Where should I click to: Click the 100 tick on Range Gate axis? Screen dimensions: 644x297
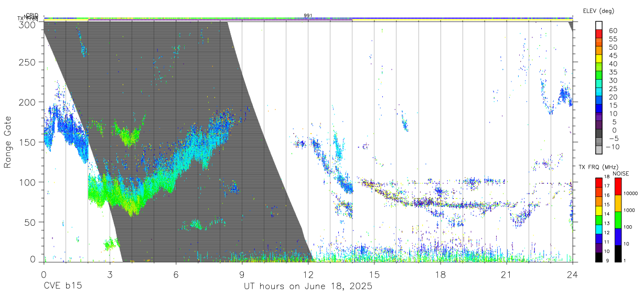point(27,182)
